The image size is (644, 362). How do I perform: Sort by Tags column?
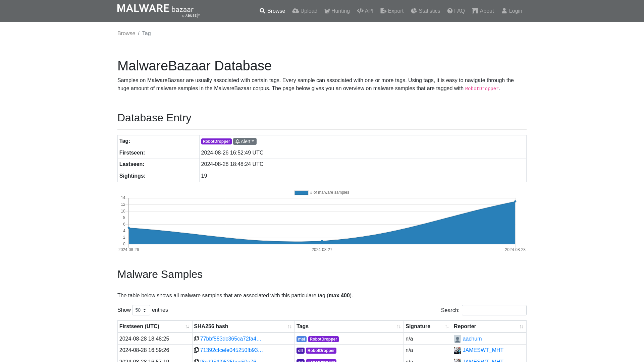pyautogui.click(x=349, y=326)
